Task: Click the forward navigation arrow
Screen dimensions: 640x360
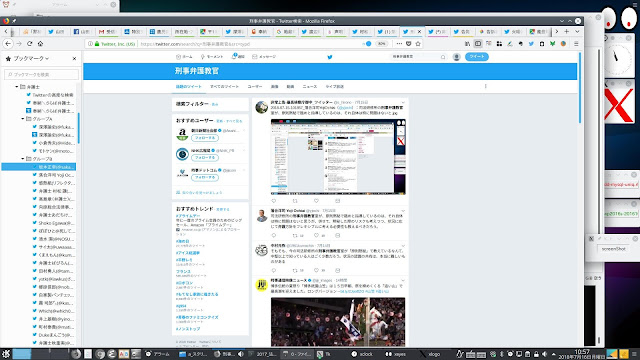Action: pos(19,44)
